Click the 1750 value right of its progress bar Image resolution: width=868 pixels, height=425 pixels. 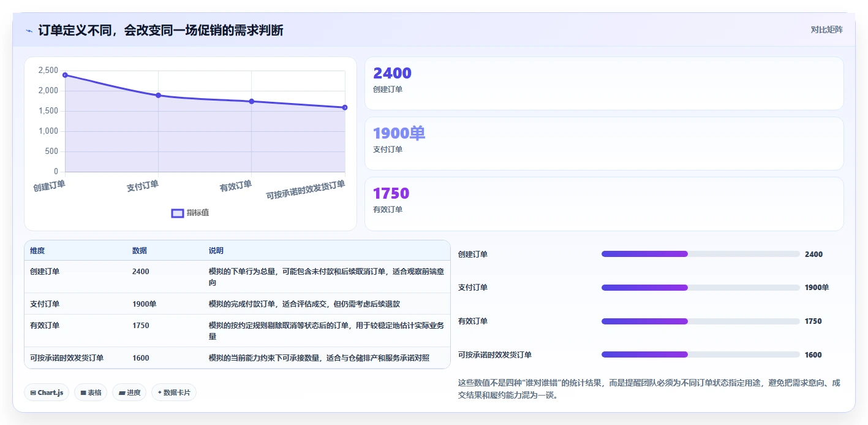click(813, 321)
